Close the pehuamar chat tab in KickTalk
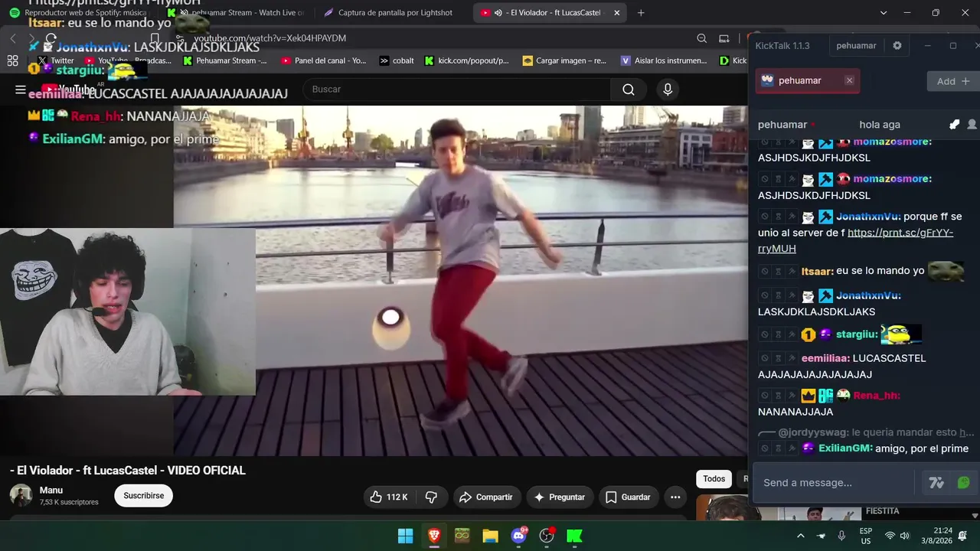The image size is (980, 551). [849, 80]
